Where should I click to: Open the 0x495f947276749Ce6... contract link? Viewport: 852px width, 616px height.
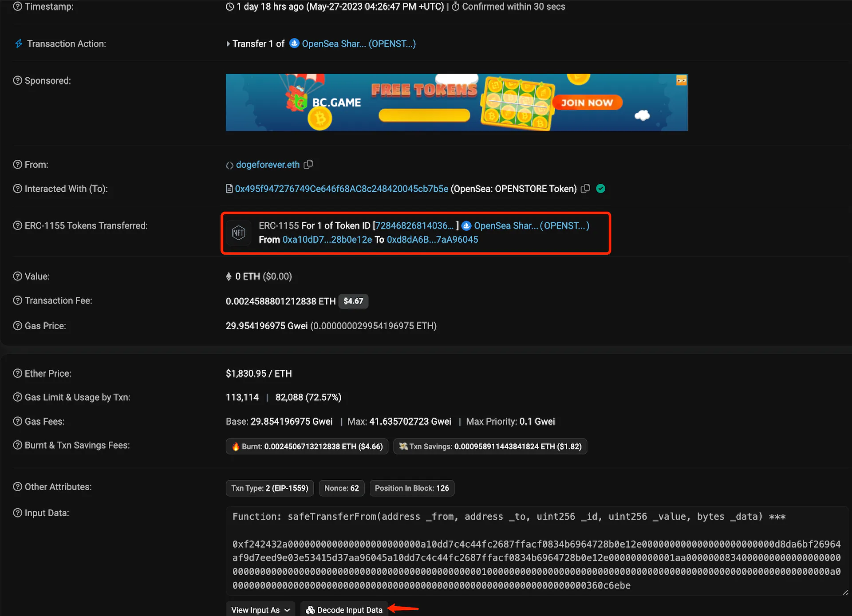click(x=341, y=189)
